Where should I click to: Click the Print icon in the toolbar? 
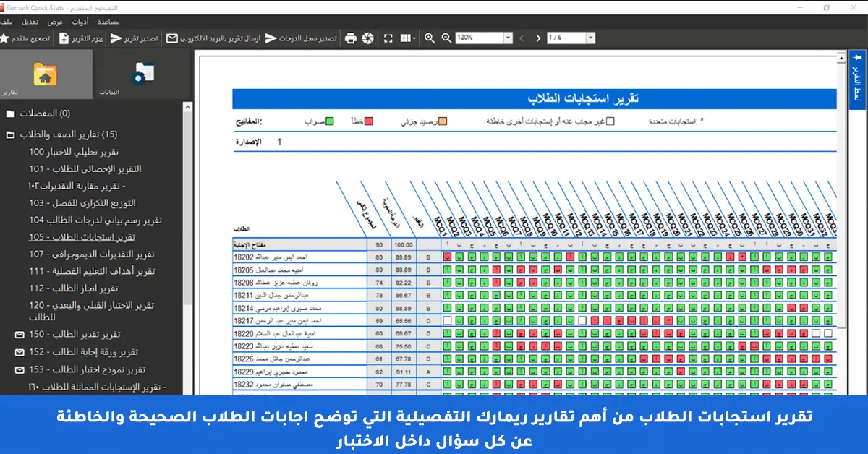pyautogui.click(x=352, y=38)
